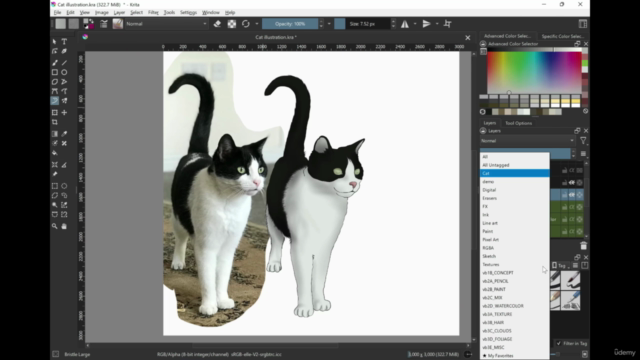This screenshot has height=360, width=640.
Task: Select the Rectangular Selection tool
Action: [x=55, y=186]
